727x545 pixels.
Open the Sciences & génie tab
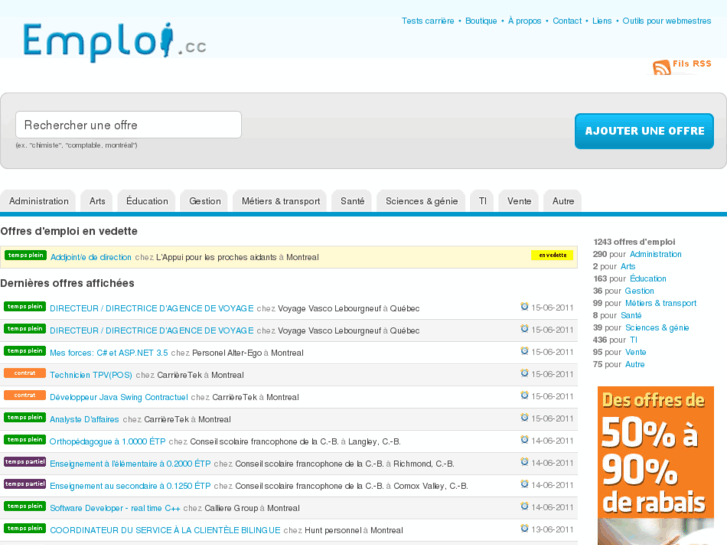click(421, 201)
